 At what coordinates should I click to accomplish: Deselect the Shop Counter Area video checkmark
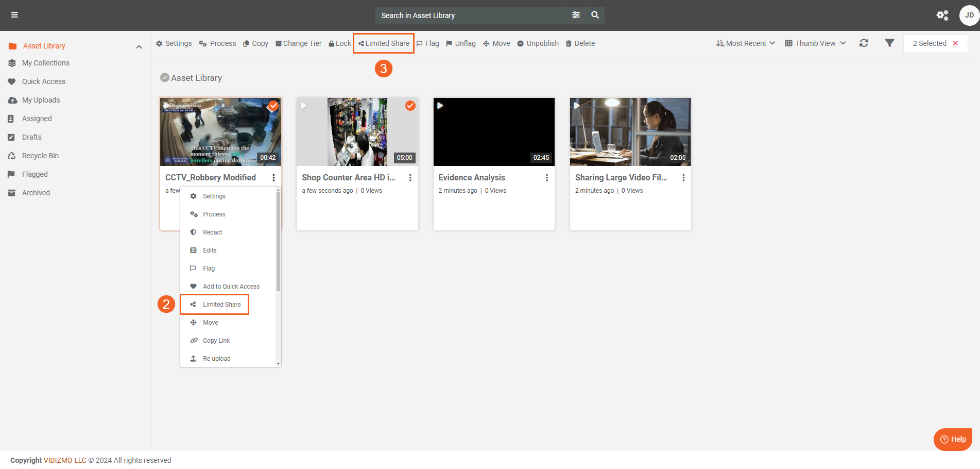point(410,106)
